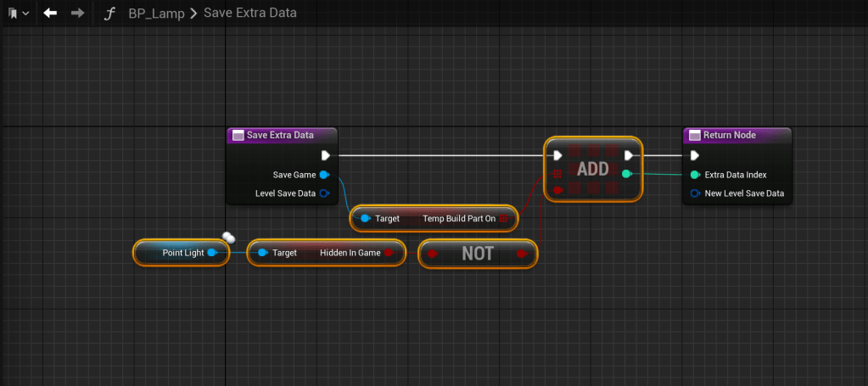Click the function icon beside the breadcrumb

point(109,14)
